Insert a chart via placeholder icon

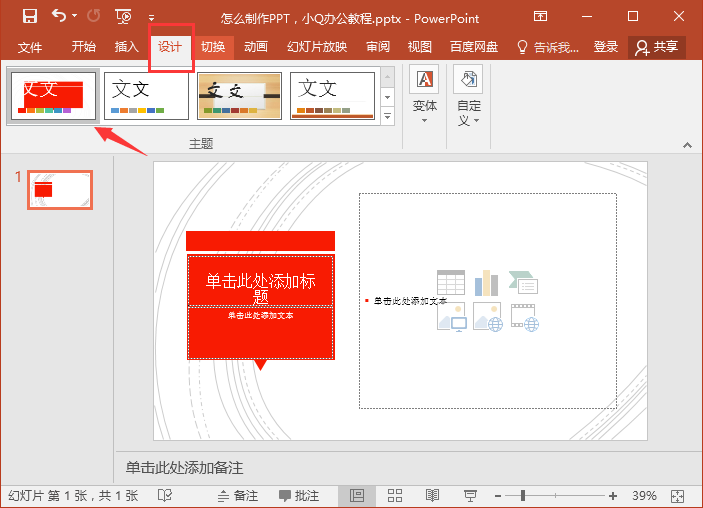pos(486,283)
